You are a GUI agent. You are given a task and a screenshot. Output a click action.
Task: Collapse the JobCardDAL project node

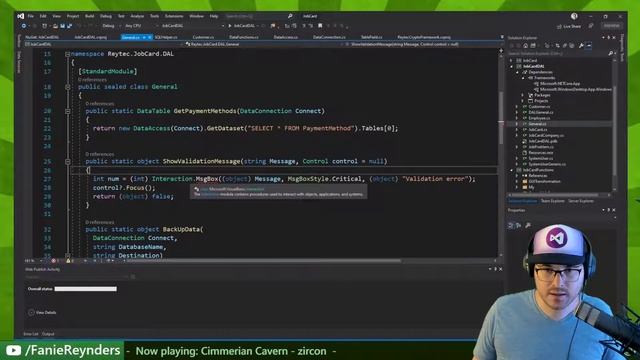(x=511, y=66)
